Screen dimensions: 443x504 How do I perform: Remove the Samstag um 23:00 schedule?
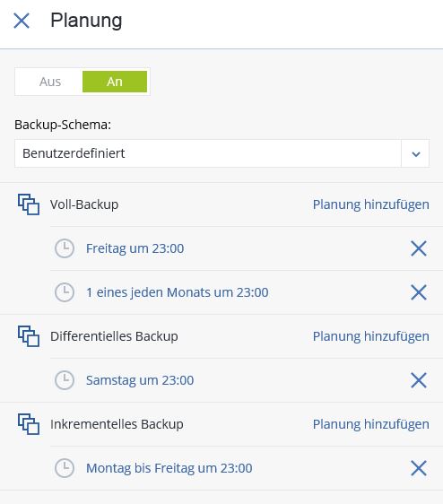[x=419, y=380]
